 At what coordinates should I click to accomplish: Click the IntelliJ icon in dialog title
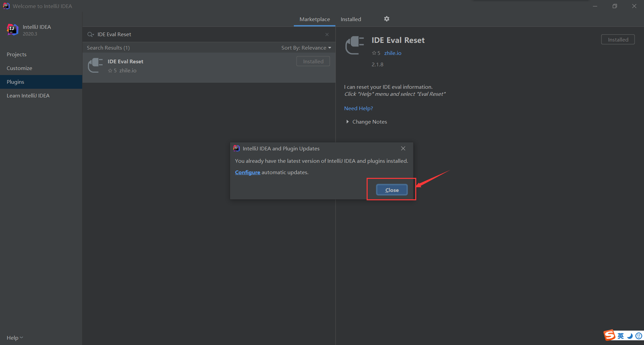tap(236, 148)
